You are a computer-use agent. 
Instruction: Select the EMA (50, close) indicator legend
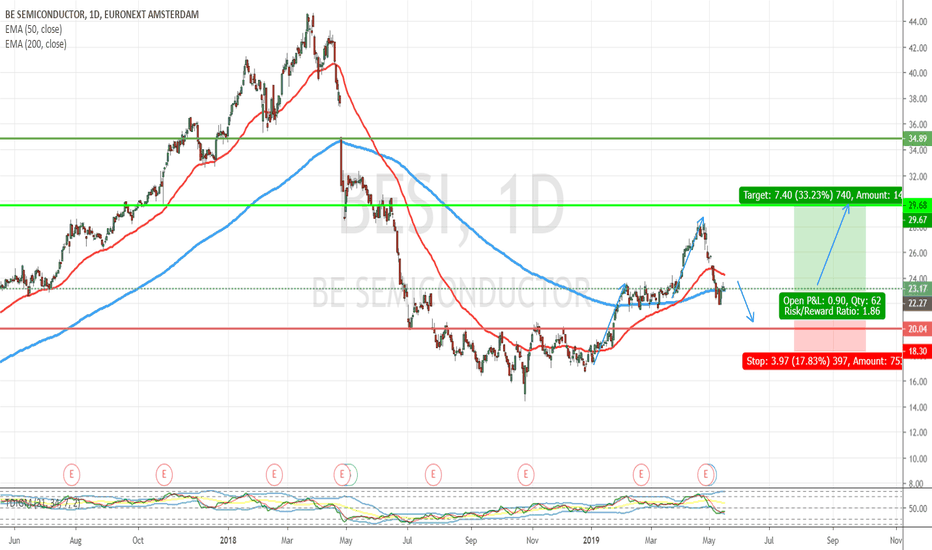(x=33, y=29)
